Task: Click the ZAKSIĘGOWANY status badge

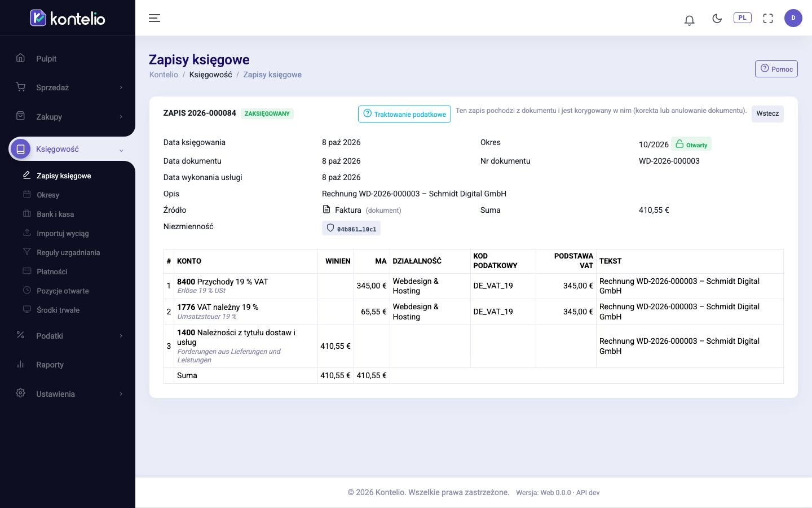Action: tap(267, 113)
